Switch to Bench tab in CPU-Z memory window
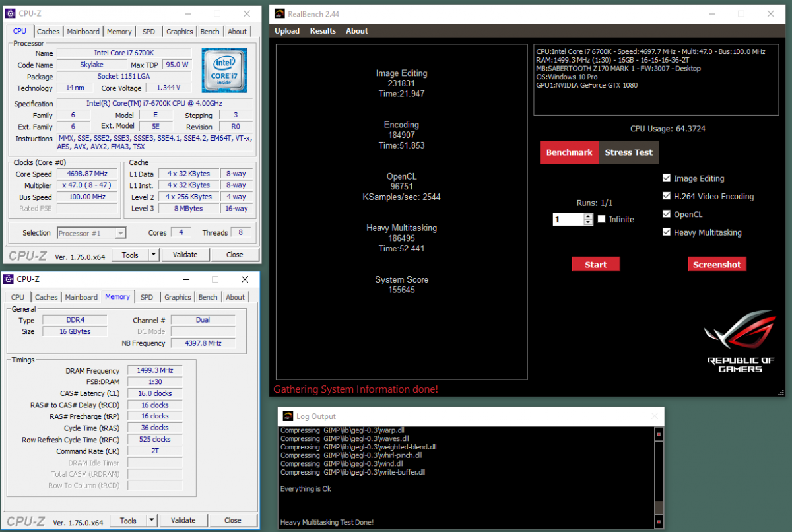The width and height of the screenshot is (792, 532). (208, 298)
